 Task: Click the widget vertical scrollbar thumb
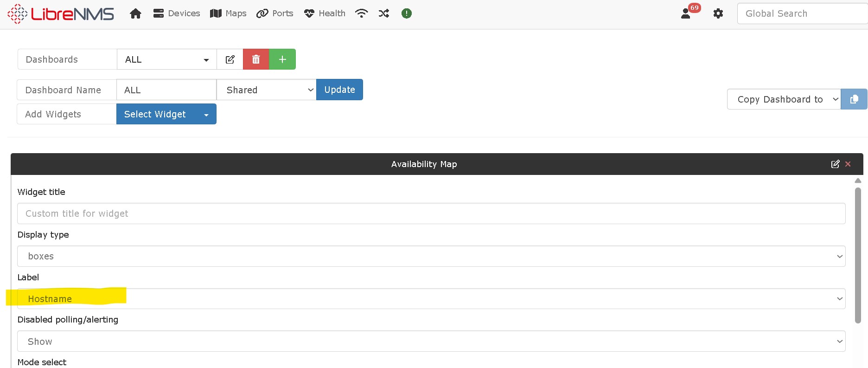tap(858, 255)
